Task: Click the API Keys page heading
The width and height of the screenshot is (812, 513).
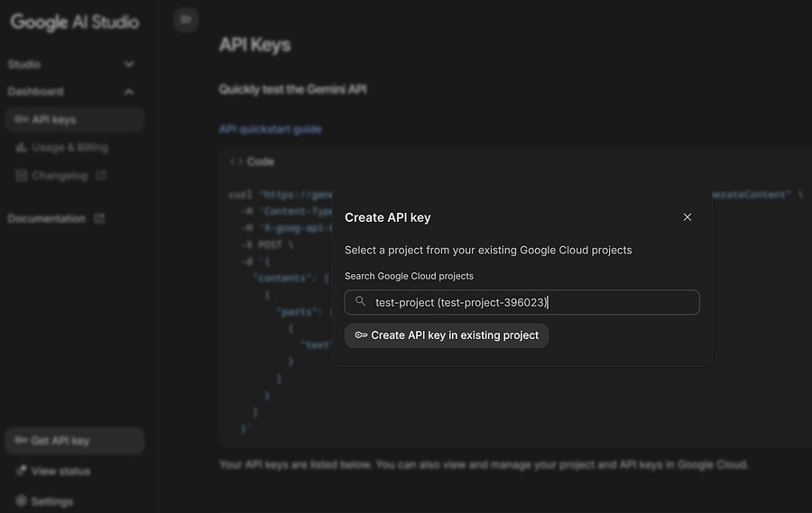Action: click(x=254, y=45)
